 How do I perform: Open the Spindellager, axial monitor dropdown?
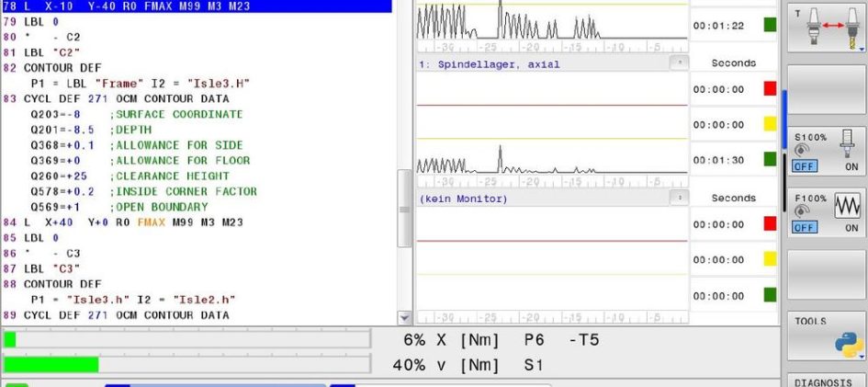(x=679, y=63)
